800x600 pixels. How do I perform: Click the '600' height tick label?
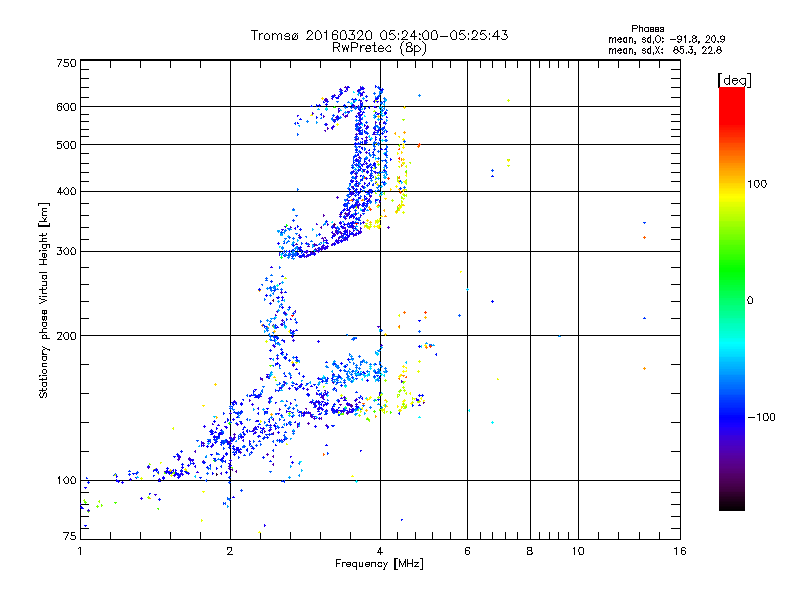click(66, 107)
